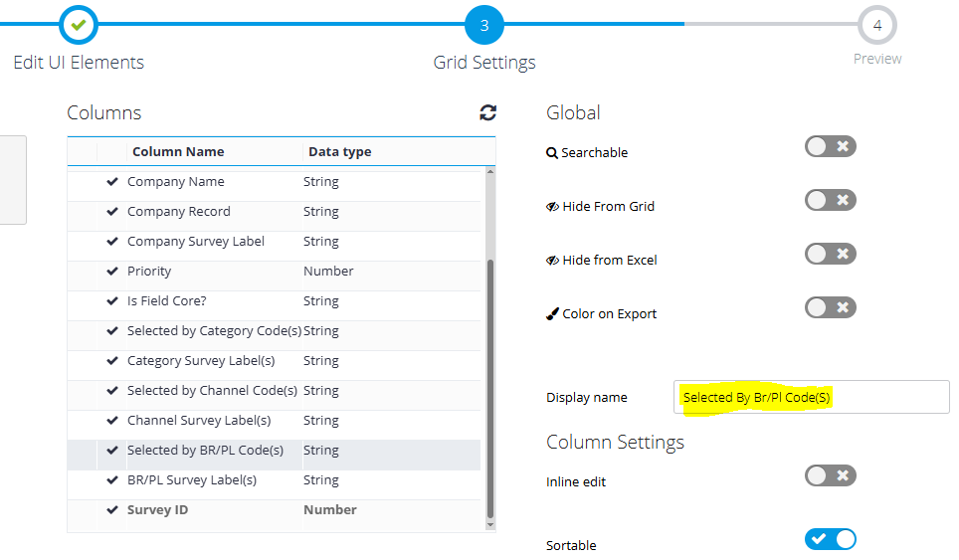Click the checkmark icon beside Company Name
This screenshot has width=959, height=560.
(112, 182)
